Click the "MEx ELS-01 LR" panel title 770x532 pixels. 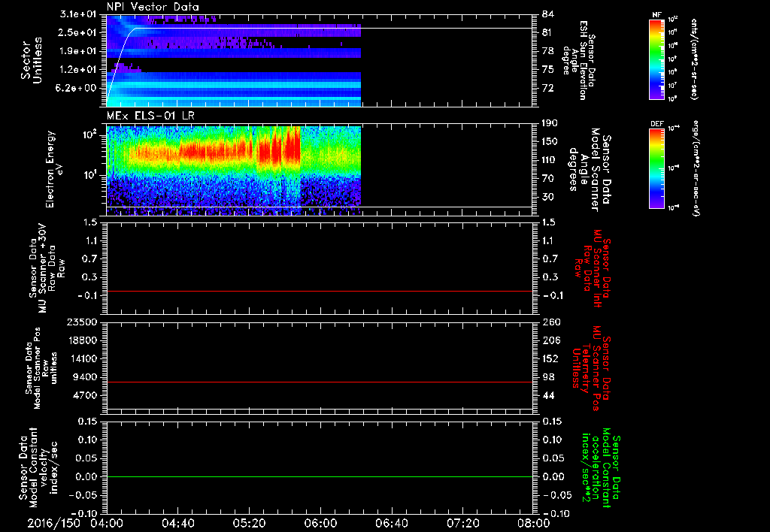(150, 116)
